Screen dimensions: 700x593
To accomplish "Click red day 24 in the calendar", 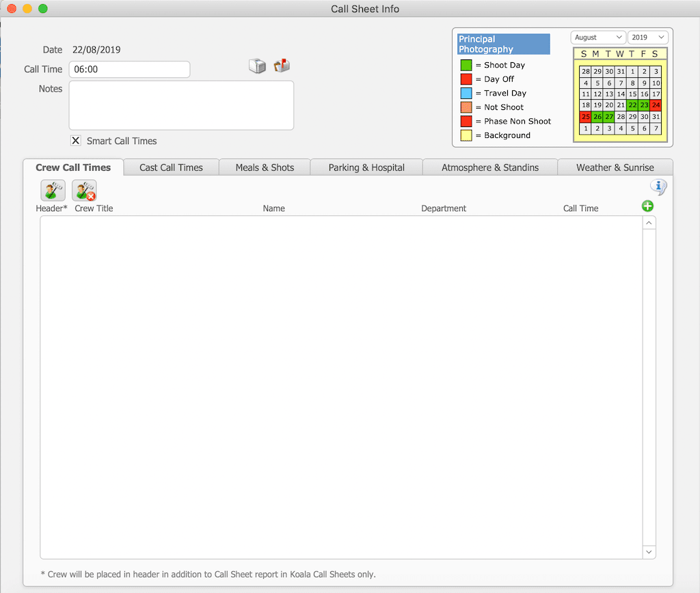I will (656, 105).
